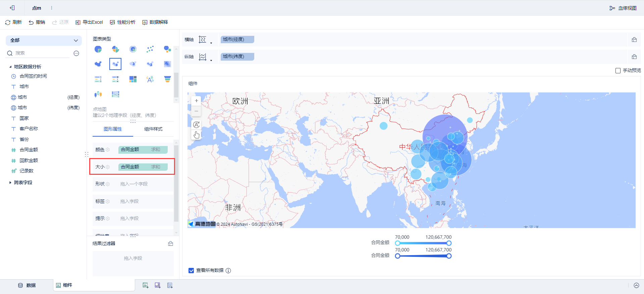644x294 pixels.
Task: Click the 撤销 undo button
Action: [37, 22]
